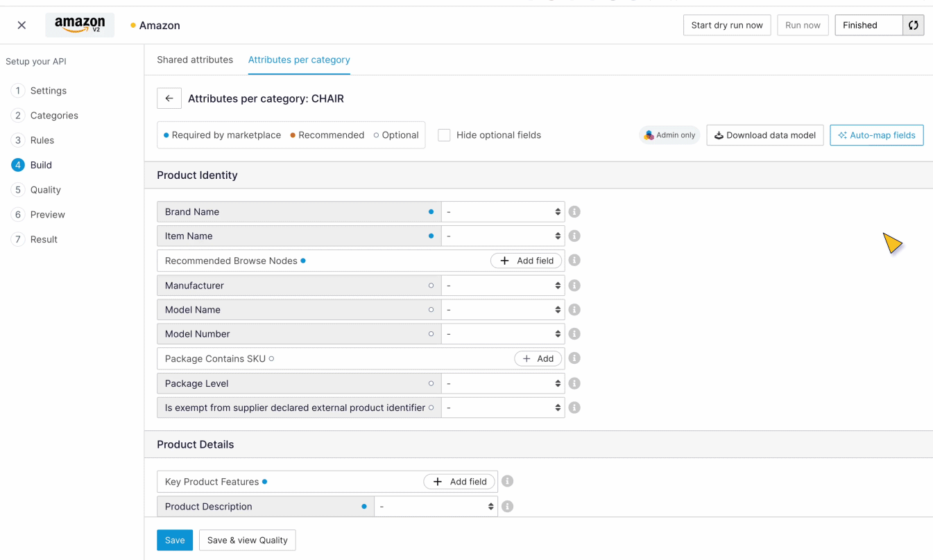Open info icon for Brand Name
This screenshot has width=933, height=560.
tap(574, 212)
